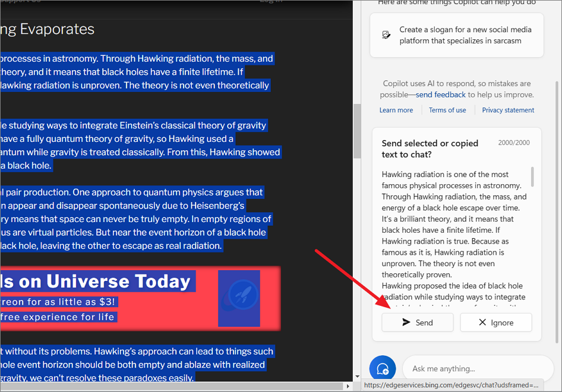The image size is (562, 392).
Task: Click the ad-free experience for life link
Action: [x=58, y=317]
